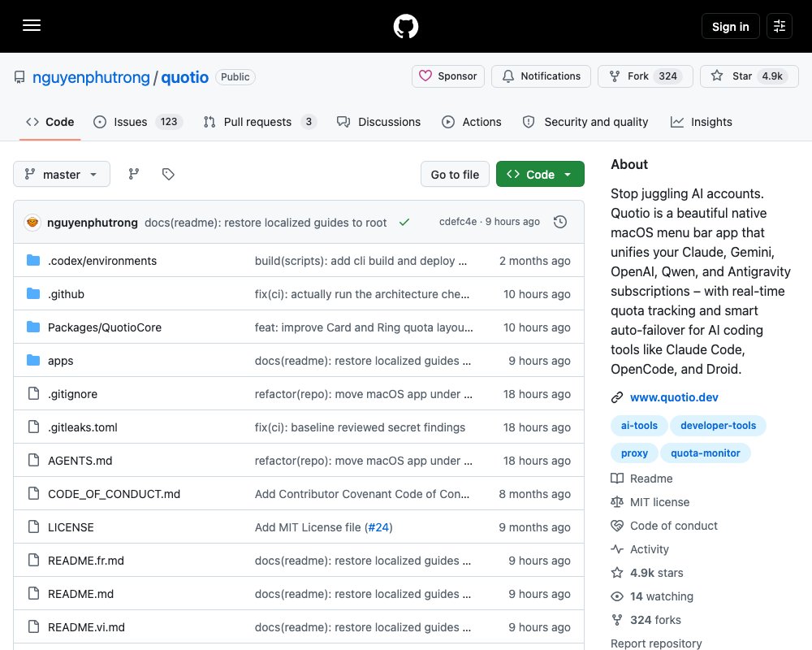Open the #24 pull request link

(x=378, y=527)
